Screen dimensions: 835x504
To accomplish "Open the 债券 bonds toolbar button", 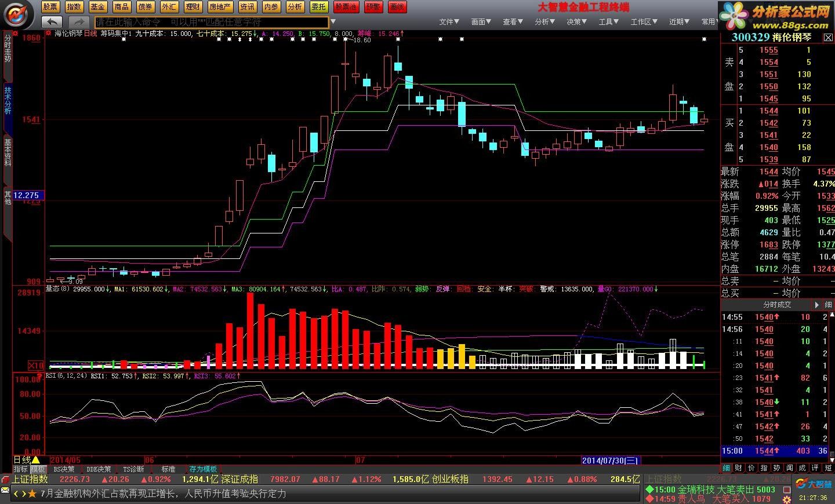I will (x=146, y=7).
